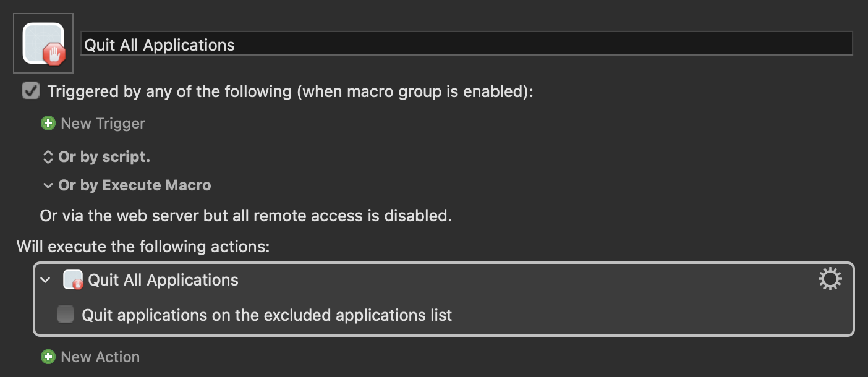Viewport: 868px width, 377px height.
Task: Collapse the Or by Execute Macro section
Action: pyautogui.click(x=48, y=185)
